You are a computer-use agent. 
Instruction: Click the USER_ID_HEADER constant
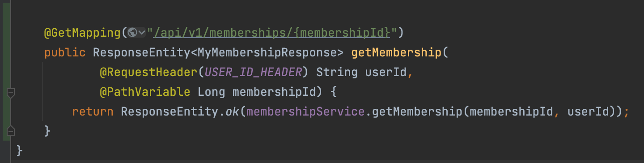(254, 72)
